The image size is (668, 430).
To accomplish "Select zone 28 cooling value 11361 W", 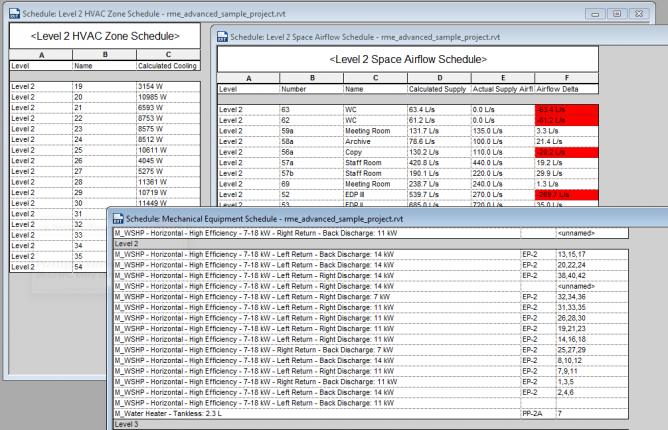I will 168,182.
